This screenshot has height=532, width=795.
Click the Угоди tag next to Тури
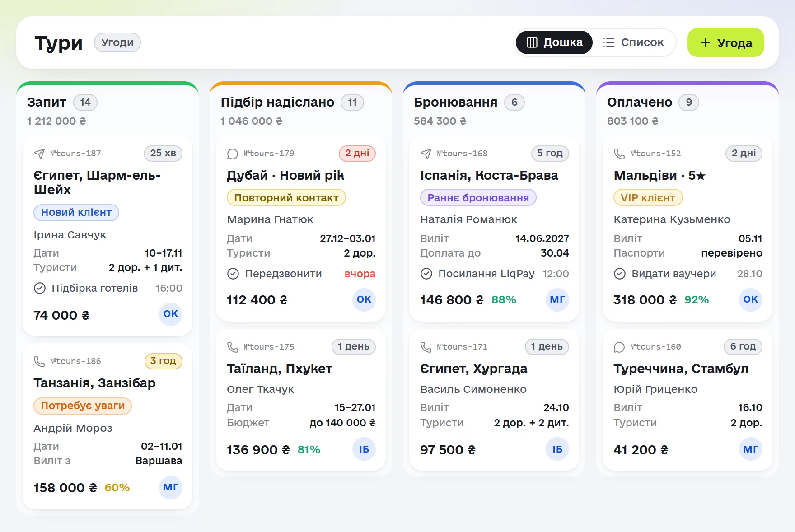[x=117, y=42]
